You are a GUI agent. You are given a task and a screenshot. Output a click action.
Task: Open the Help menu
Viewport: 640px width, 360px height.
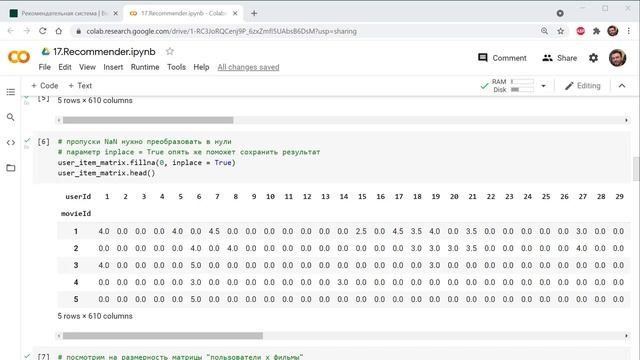(201, 67)
